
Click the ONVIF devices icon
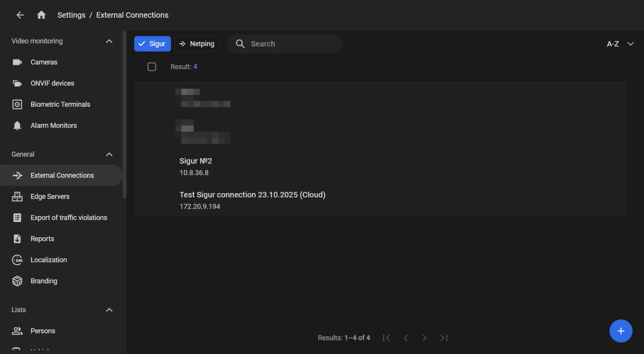(x=17, y=83)
